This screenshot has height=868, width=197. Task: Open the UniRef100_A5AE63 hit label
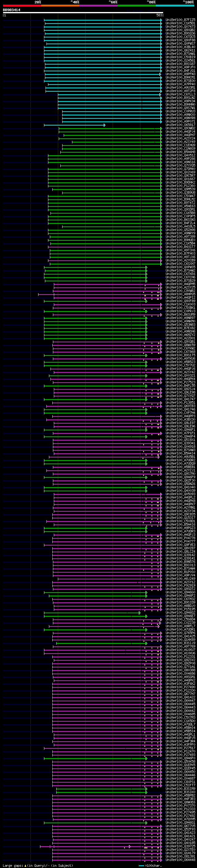coord(180,207)
